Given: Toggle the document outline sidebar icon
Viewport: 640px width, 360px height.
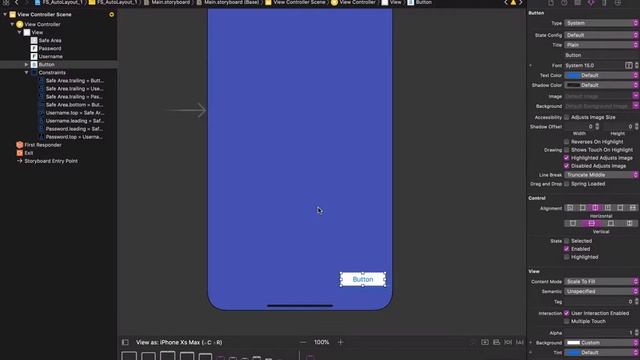Looking at the screenshot, I should (125, 342).
